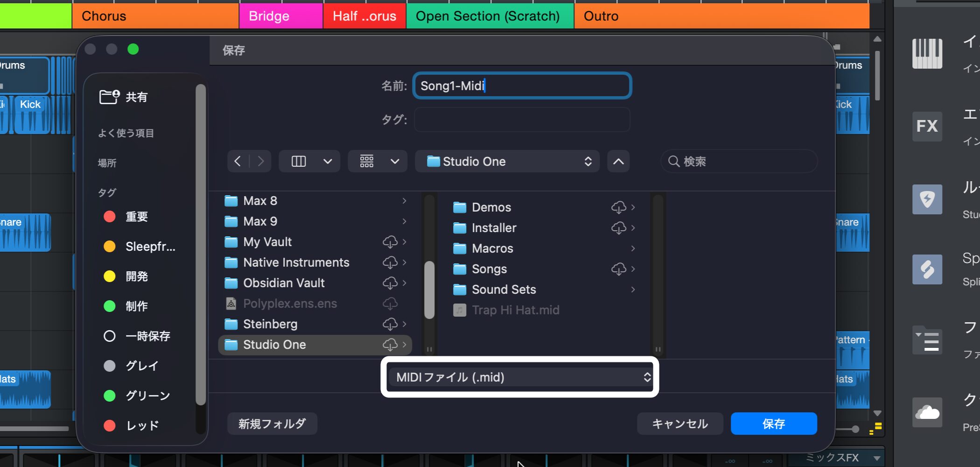Open the Splice icon in browser
Viewport: 980px width, 467px height.
tap(927, 269)
